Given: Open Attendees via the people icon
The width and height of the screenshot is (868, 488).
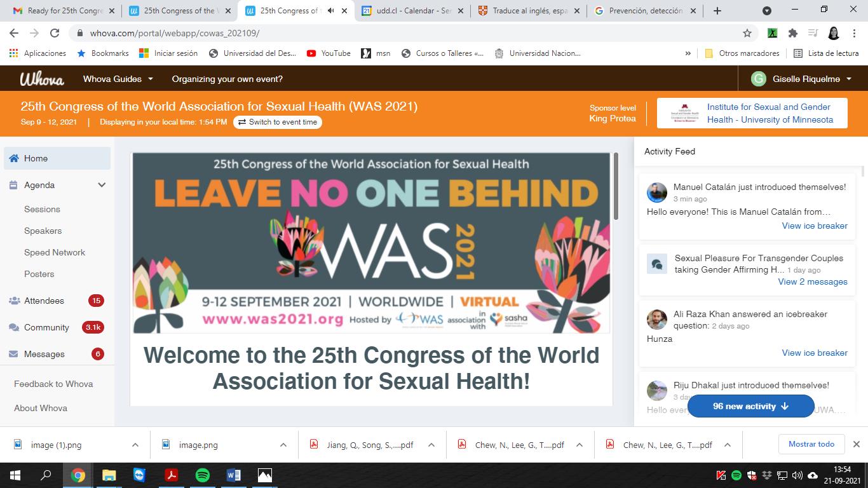Looking at the screenshot, I should [x=14, y=301].
